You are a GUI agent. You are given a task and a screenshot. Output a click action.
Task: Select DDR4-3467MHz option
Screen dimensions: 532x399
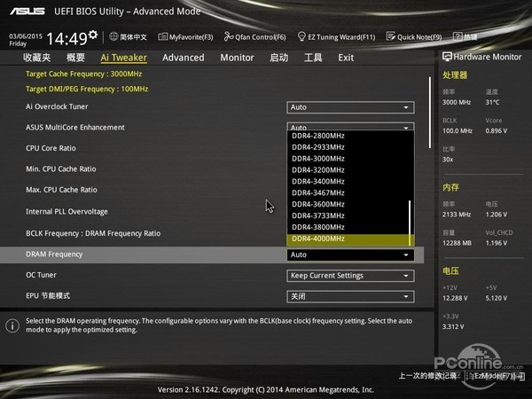coord(348,193)
